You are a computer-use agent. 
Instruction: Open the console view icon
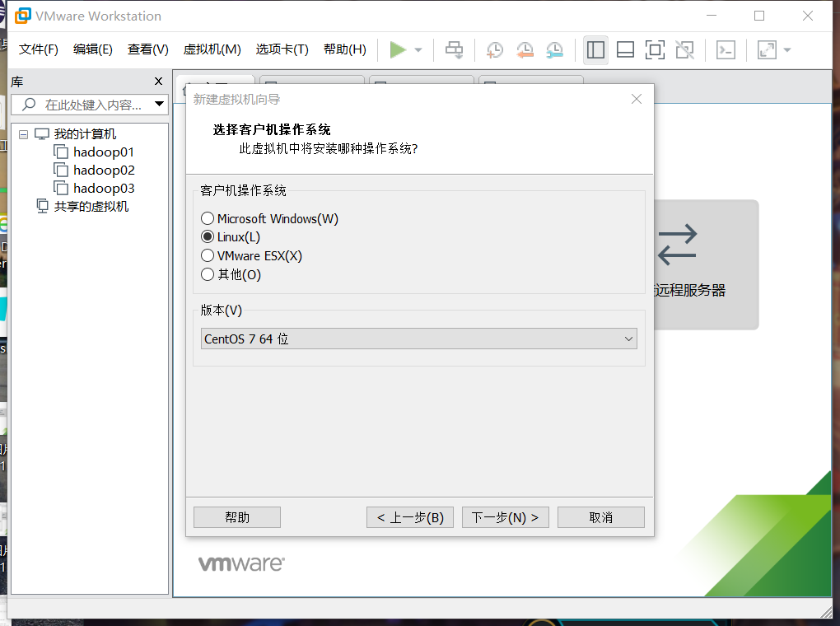(726, 50)
